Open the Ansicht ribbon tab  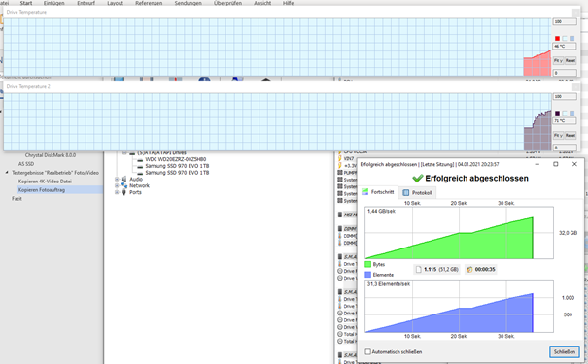pyautogui.click(x=262, y=3)
